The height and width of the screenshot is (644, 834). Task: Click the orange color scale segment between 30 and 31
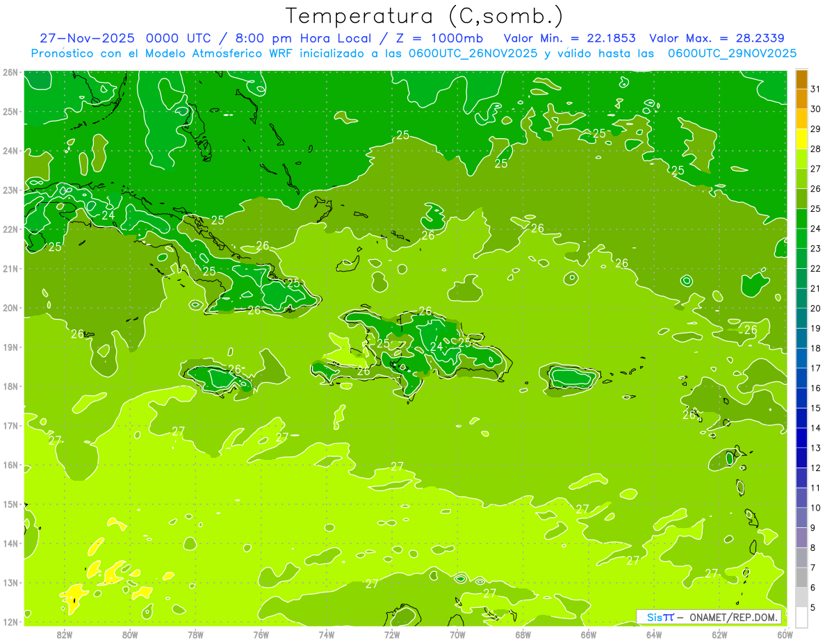pyautogui.click(x=801, y=99)
